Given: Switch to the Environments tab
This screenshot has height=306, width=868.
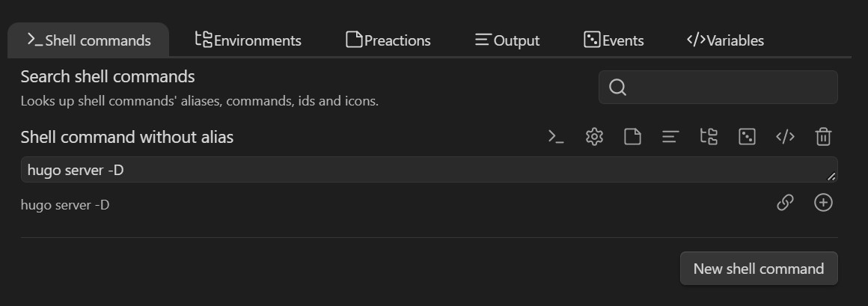Looking at the screenshot, I should pyautogui.click(x=248, y=40).
